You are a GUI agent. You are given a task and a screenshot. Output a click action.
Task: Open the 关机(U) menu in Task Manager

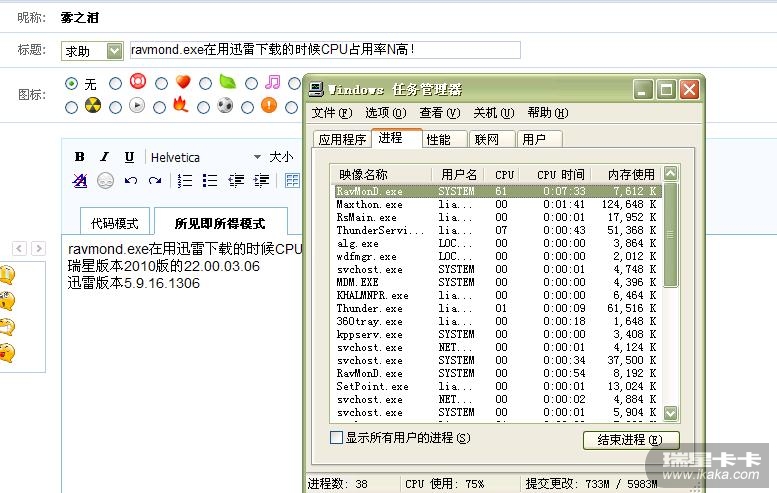coord(494,113)
